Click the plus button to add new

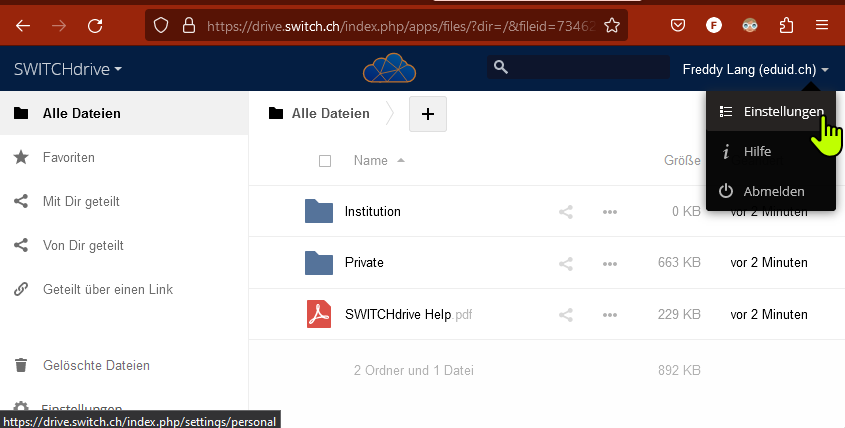pos(428,114)
